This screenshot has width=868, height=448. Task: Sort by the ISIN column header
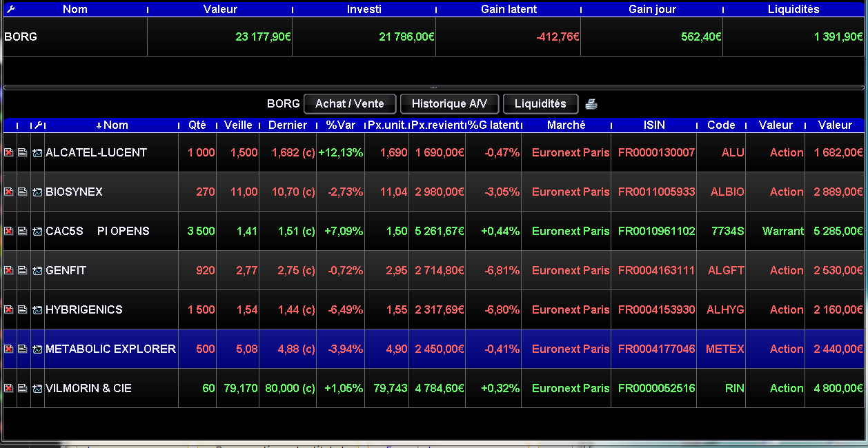point(654,125)
